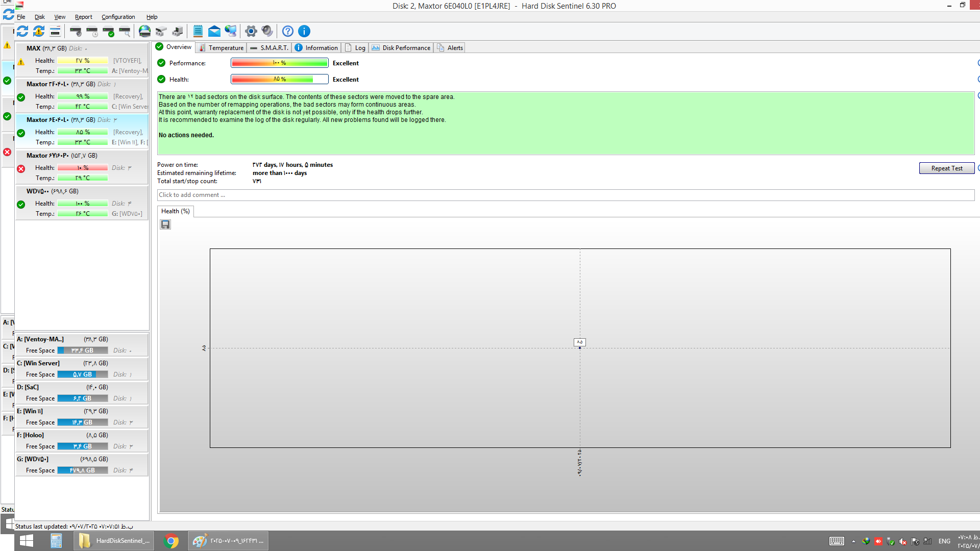The image size is (980, 551).
Task: Click the disk panel layout icon in toolbar
Action: click(x=55, y=31)
